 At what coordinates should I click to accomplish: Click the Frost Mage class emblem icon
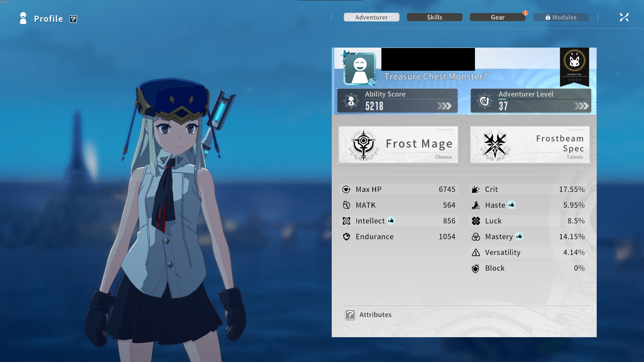point(364,145)
